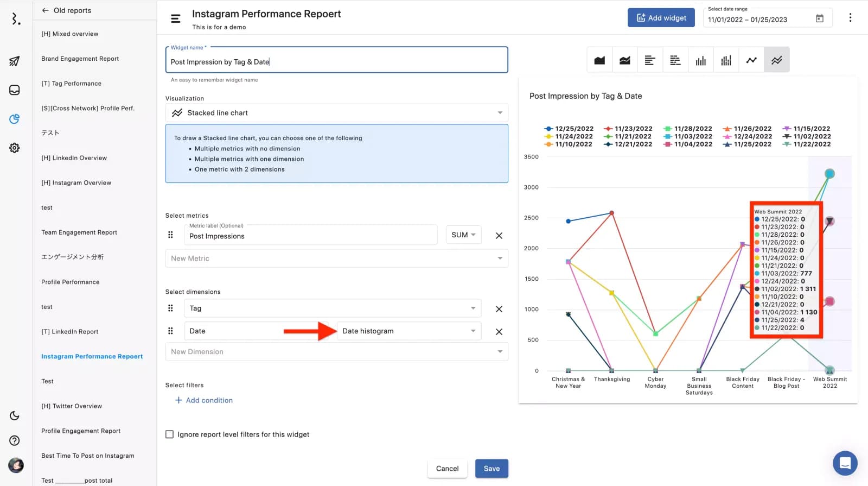The width and height of the screenshot is (868, 486).
Task: Open the SUM aggregation dropdown
Action: tap(463, 235)
